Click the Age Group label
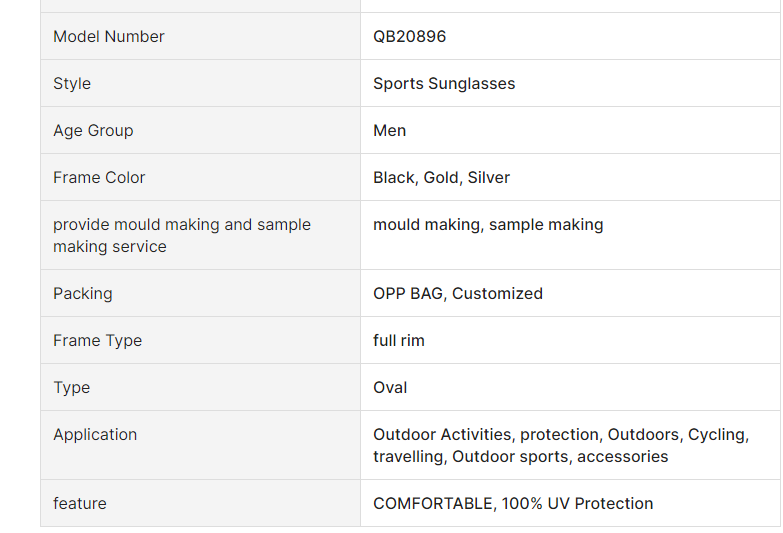Screen dimensions: 783x533 93,131
